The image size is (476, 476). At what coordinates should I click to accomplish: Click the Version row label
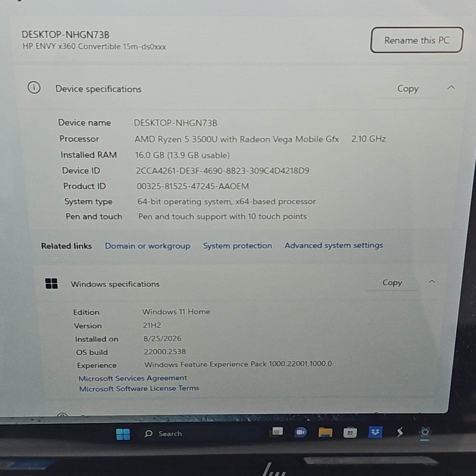point(88,326)
